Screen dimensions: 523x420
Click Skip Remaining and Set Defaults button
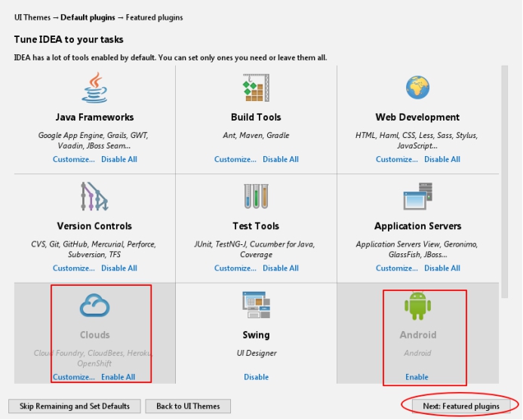(75, 406)
